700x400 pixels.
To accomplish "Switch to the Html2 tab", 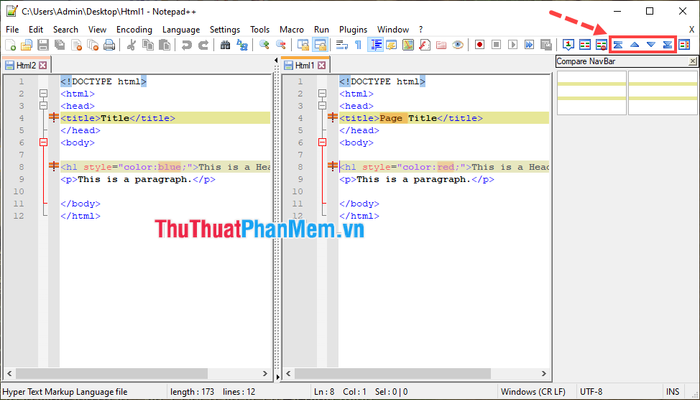I will click(26, 65).
